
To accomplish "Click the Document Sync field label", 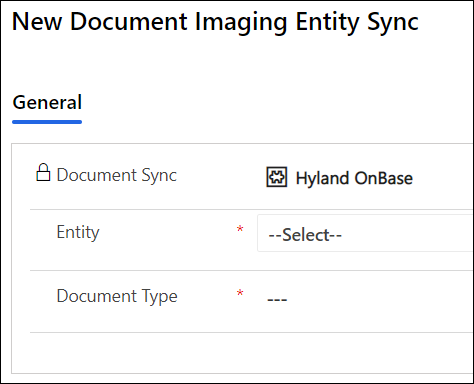I will [117, 175].
